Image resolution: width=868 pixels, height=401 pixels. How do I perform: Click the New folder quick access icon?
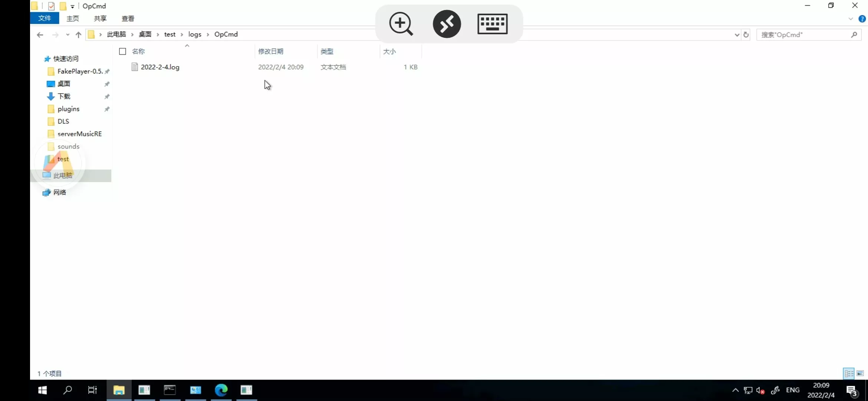click(x=63, y=6)
